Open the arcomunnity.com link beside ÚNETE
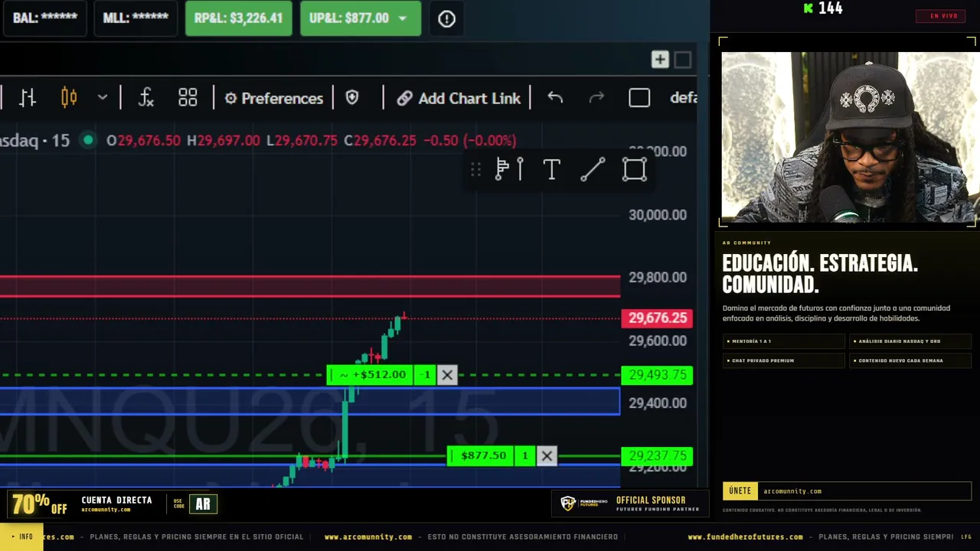Viewport: 980px width, 551px height. (x=792, y=491)
